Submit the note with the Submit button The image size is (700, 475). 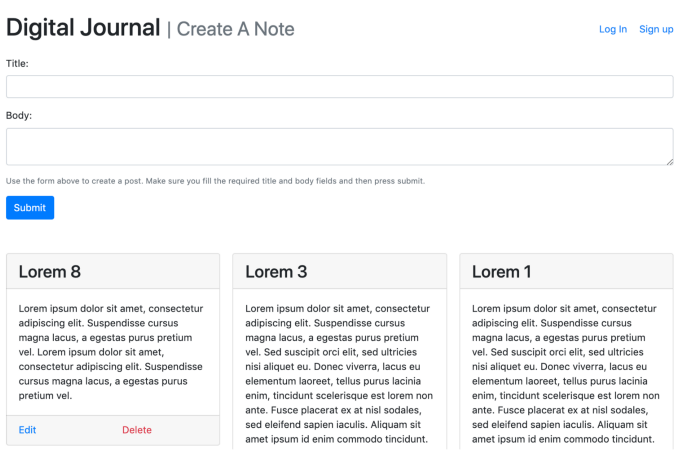(30, 208)
